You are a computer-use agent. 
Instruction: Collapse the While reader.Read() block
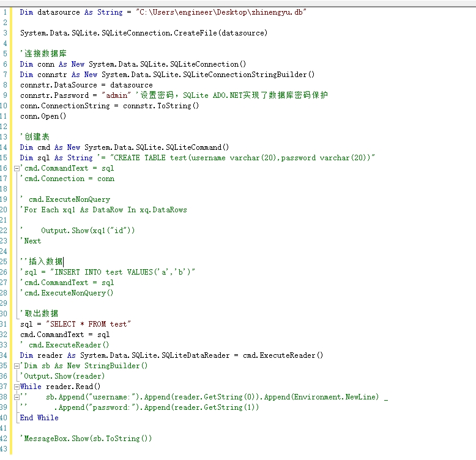16,387
